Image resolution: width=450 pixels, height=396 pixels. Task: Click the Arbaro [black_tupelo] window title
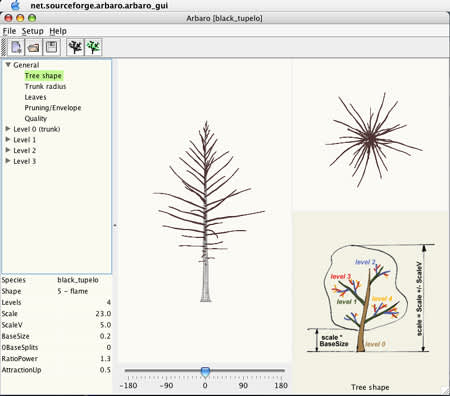[x=224, y=18]
